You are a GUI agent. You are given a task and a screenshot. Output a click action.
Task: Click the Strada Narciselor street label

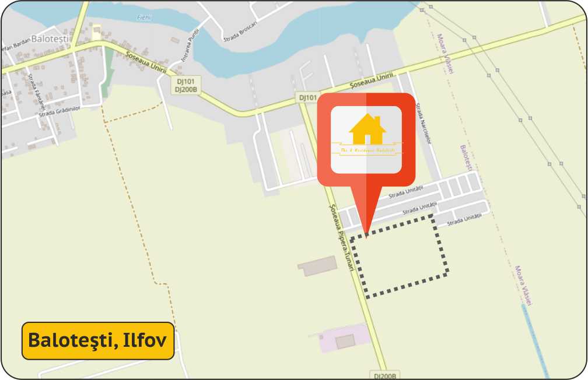click(x=423, y=124)
